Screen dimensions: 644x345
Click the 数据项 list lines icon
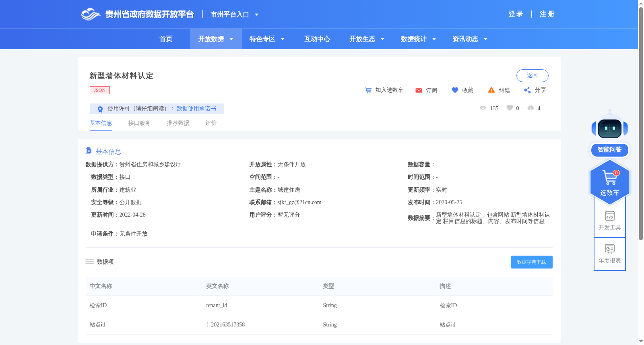pos(89,262)
